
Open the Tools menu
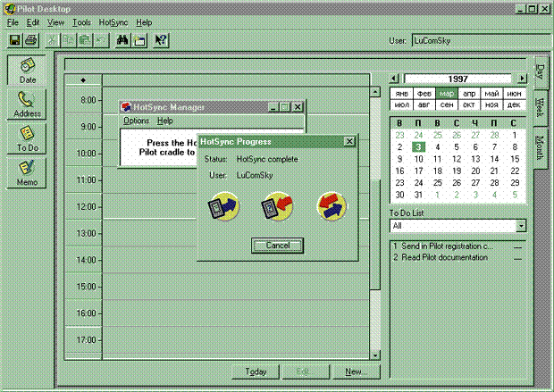click(81, 22)
